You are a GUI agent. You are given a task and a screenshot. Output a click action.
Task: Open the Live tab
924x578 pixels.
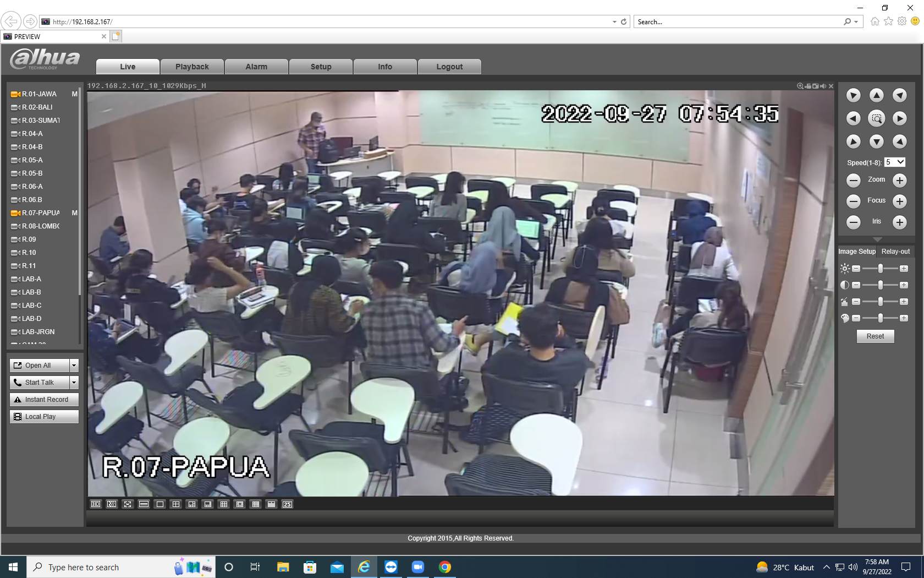128,67
